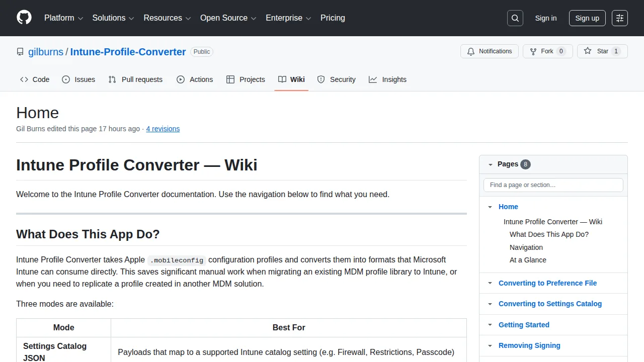Open the Intune-Profile-Converter repository link
Screen dimensions: 644x362
pos(128,52)
